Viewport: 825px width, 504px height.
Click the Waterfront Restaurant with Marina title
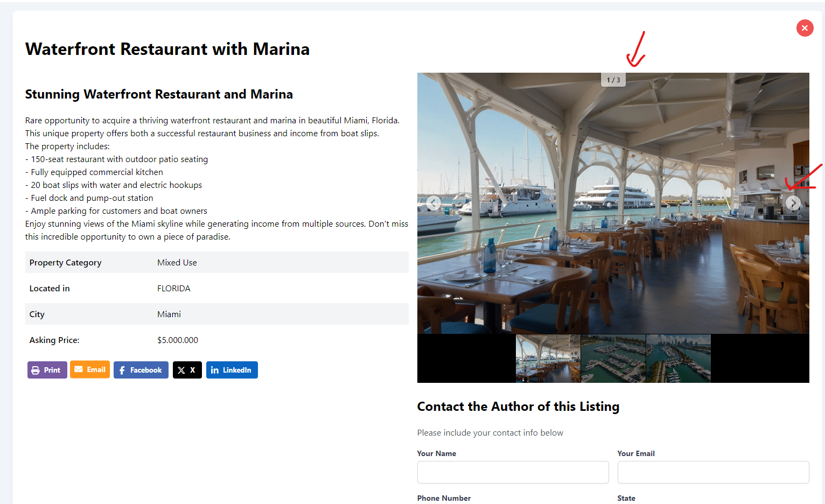[x=167, y=49]
